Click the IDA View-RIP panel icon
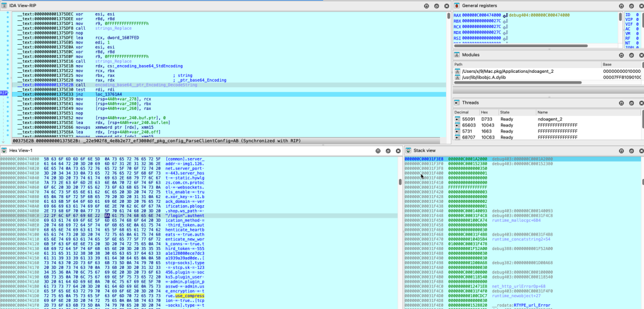 [x=5, y=4]
